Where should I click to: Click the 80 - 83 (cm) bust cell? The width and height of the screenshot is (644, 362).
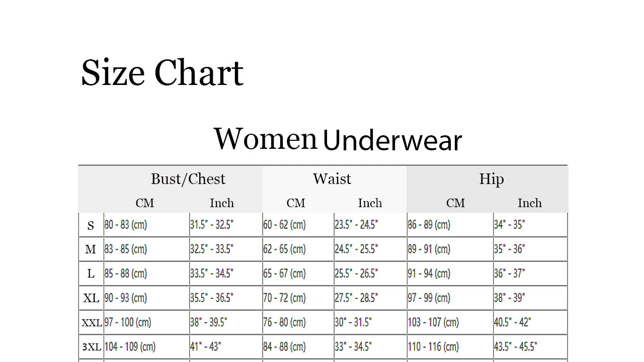[x=126, y=225]
